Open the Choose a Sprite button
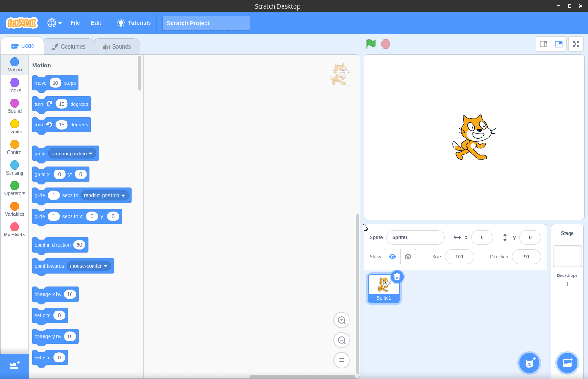 [x=529, y=363]
